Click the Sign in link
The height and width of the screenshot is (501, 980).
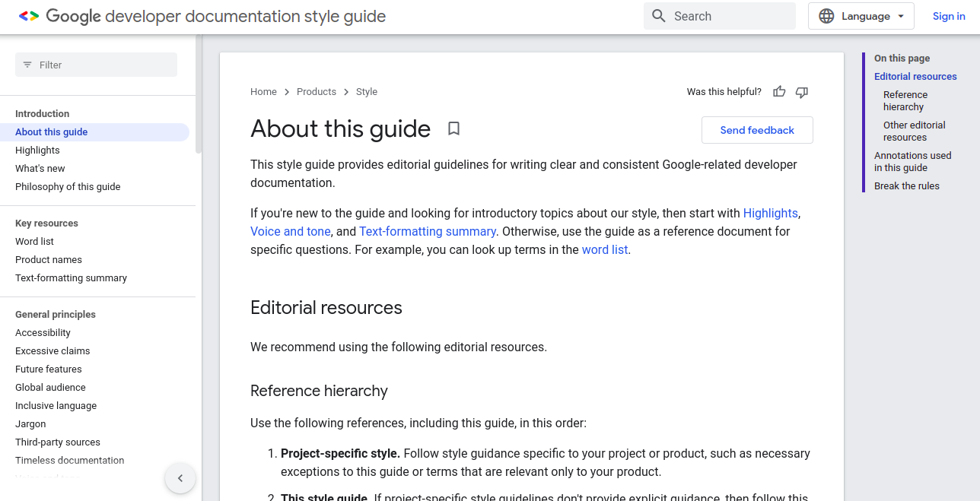pyautogui.click(x=949, y=16)
